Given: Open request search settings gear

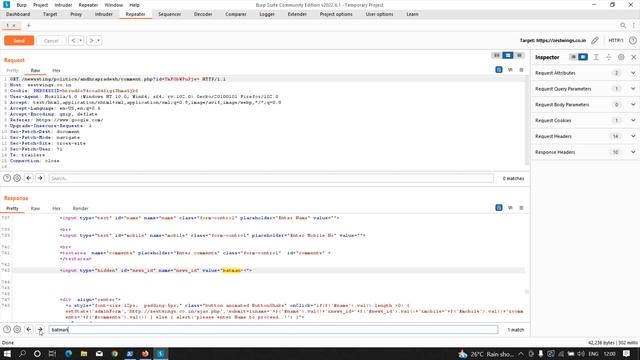Looking at the screenshot, I should click(17, 178).
